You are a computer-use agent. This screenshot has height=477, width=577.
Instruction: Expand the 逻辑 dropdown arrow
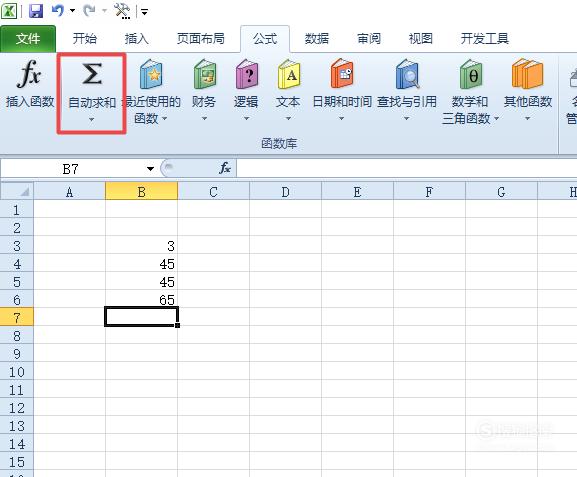247,119
